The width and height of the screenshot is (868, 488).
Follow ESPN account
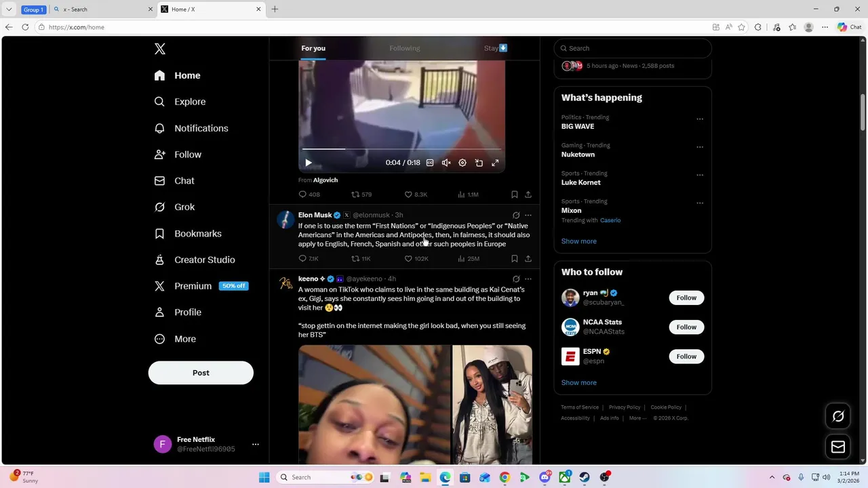pos(686,357)
